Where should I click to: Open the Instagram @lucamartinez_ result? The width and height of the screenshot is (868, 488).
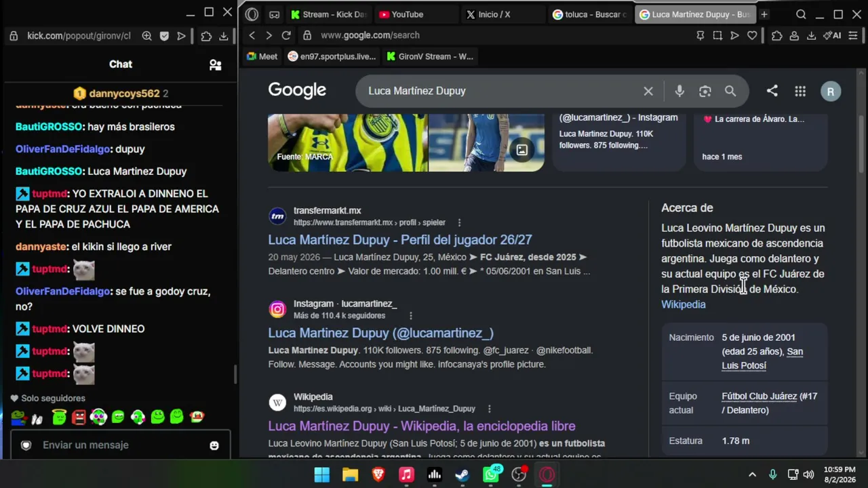(x=380, y=333)
